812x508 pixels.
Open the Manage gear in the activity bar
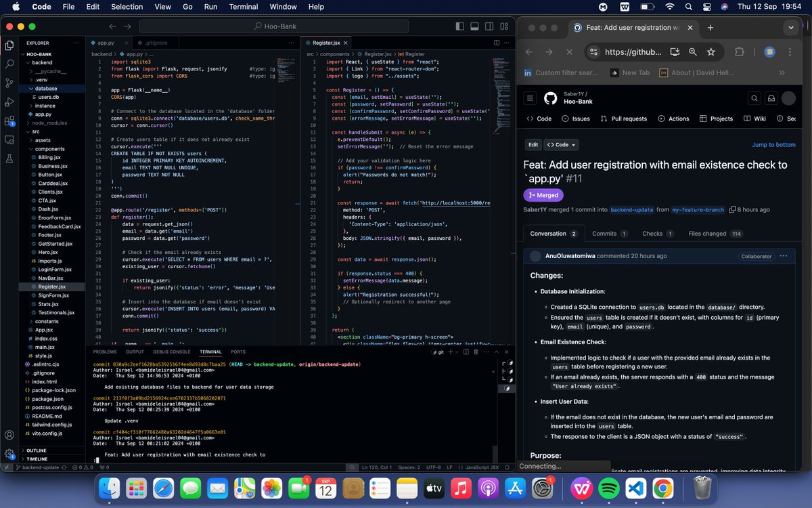pos(9,454)
